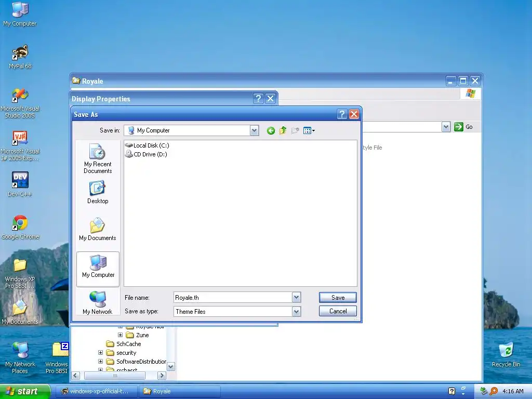Viewport: 532px width, 399px height.
Task: Open Royale window address bar dropdown
Action: pyautogui.click(x=446, y=127)
